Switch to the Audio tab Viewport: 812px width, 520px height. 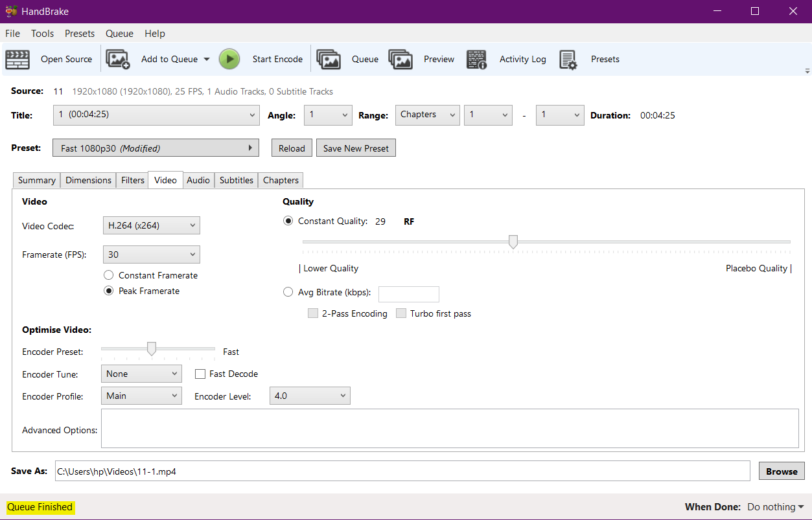198,180
